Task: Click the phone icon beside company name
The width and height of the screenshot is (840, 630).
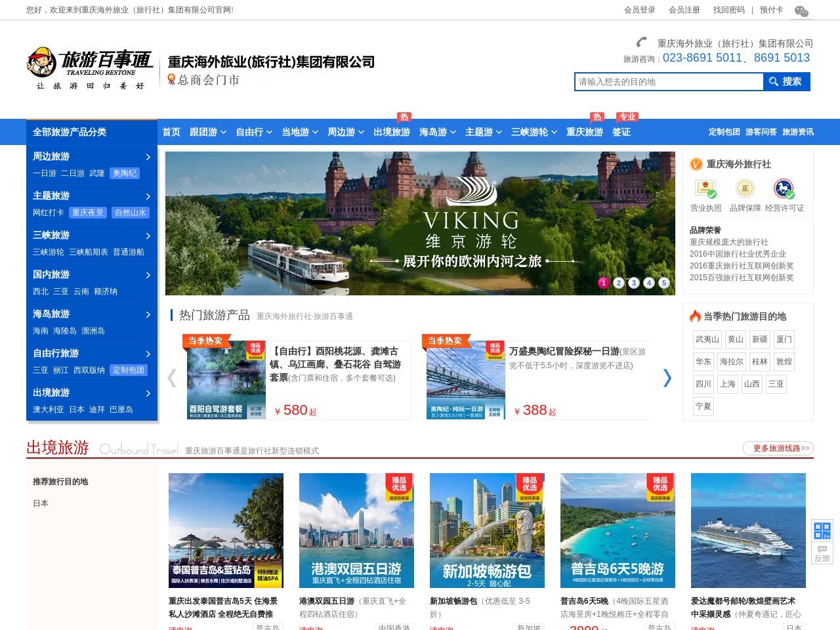Action: [x=642, y=42]
